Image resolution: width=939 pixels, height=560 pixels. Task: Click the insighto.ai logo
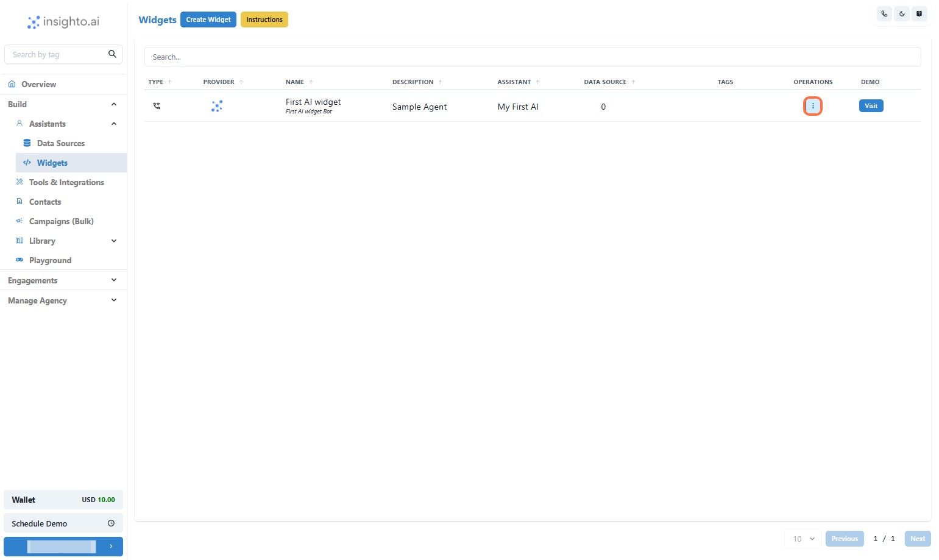63,22
